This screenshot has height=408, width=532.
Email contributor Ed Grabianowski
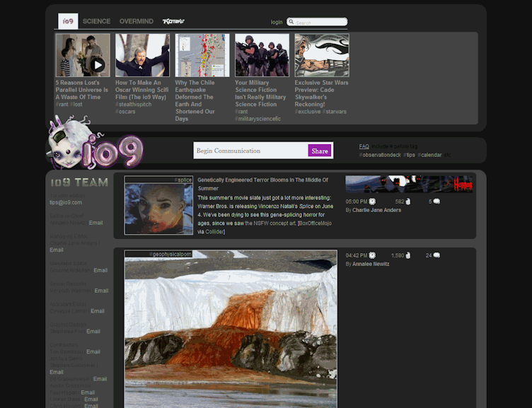100,379
